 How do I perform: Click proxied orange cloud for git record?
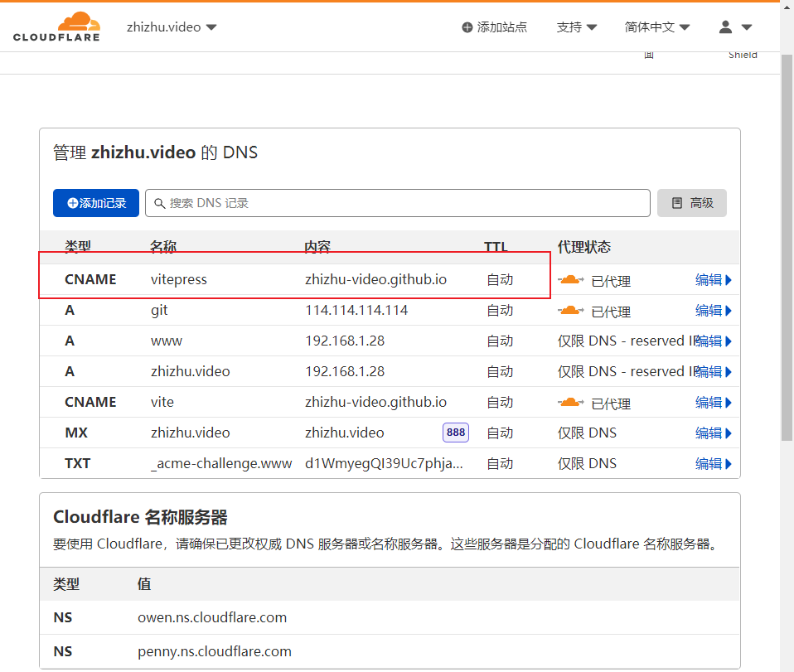pos(571,311)
